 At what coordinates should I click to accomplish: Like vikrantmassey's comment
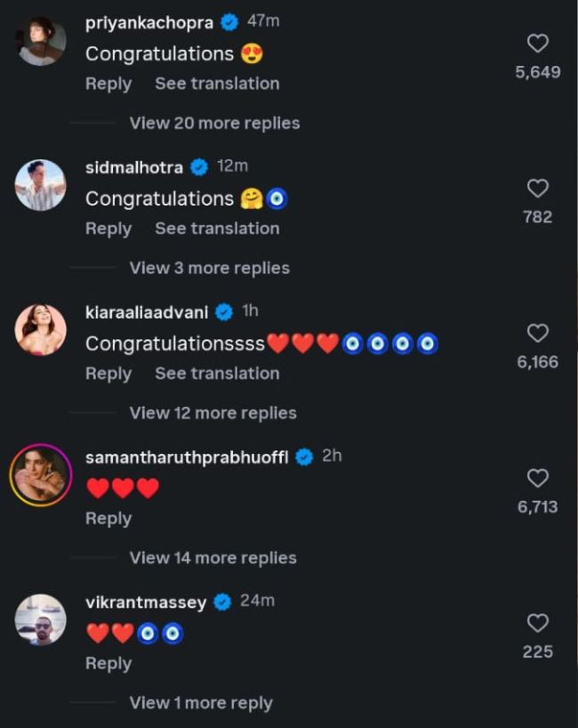tap(537, 623)
